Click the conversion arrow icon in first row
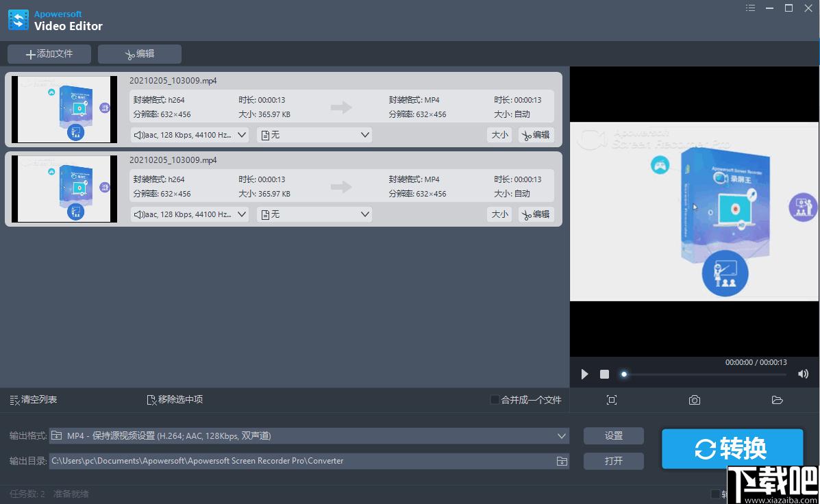This screenshot has height=504, width=820. (x=341, y=108)
